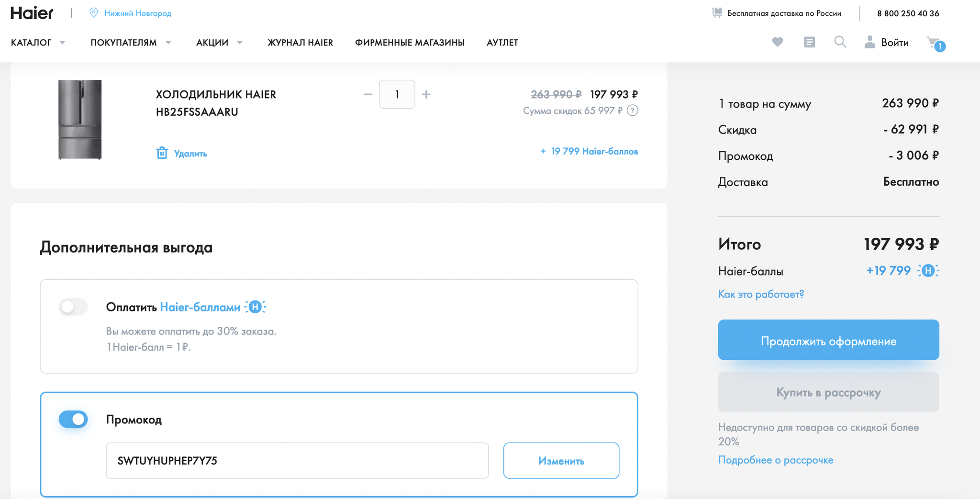Viewport: 980px width, 499px height.
Task: Click the Haier-points badge beside +19 799
Action: (x=928, y=271)
